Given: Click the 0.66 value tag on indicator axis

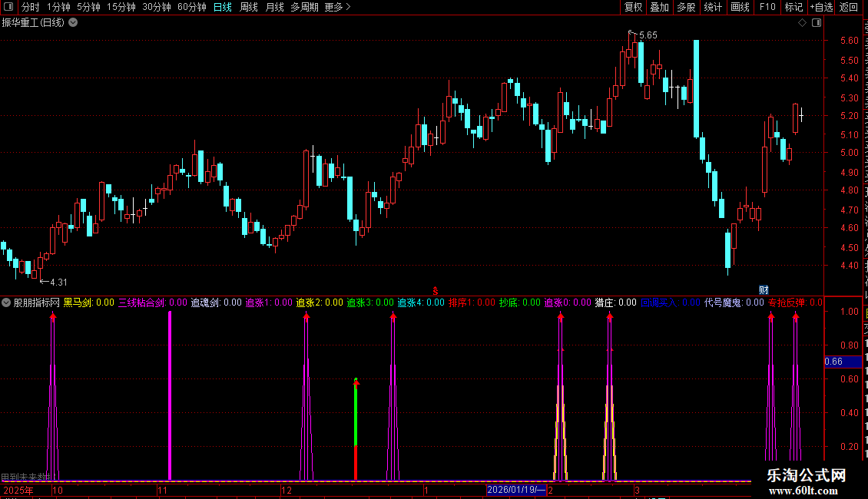Looking at the screenshot, I should [x=843, y=362].
